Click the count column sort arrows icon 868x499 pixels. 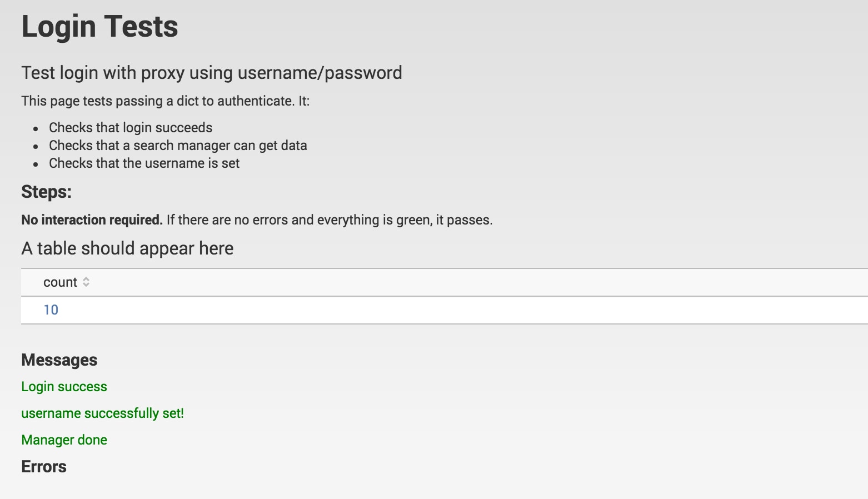(x=86, y=282)
